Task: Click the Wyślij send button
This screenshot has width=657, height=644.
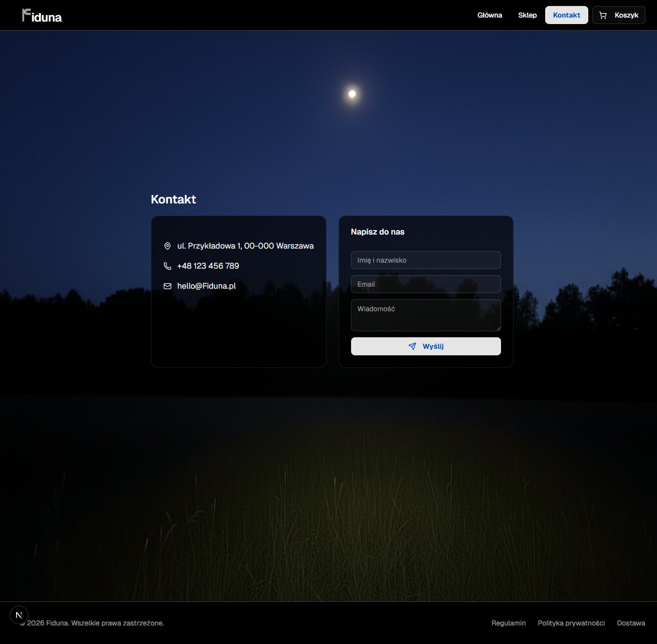Action: (426, 346)
